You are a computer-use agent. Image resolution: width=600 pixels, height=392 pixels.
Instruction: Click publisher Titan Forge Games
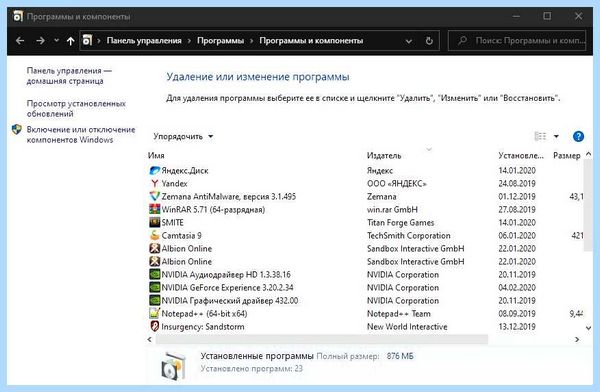pyautogui.click(x=400, y=223)
